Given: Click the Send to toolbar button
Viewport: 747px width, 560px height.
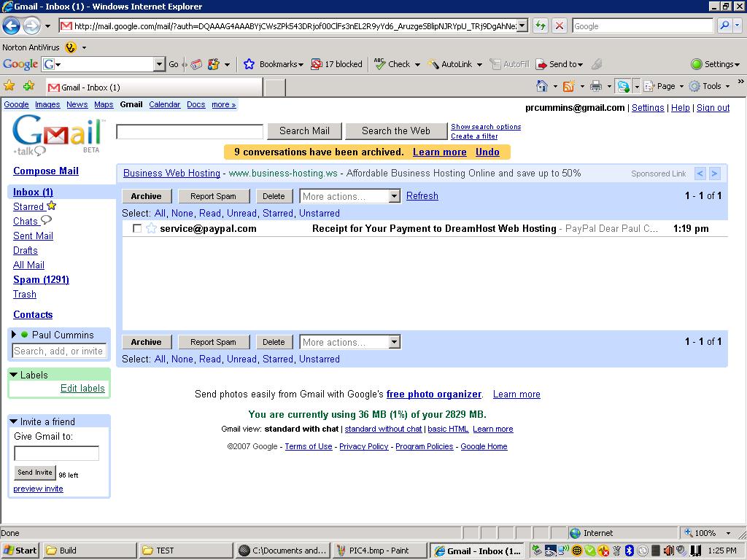Looking at the screenshot, I should (x=560, y=64).
